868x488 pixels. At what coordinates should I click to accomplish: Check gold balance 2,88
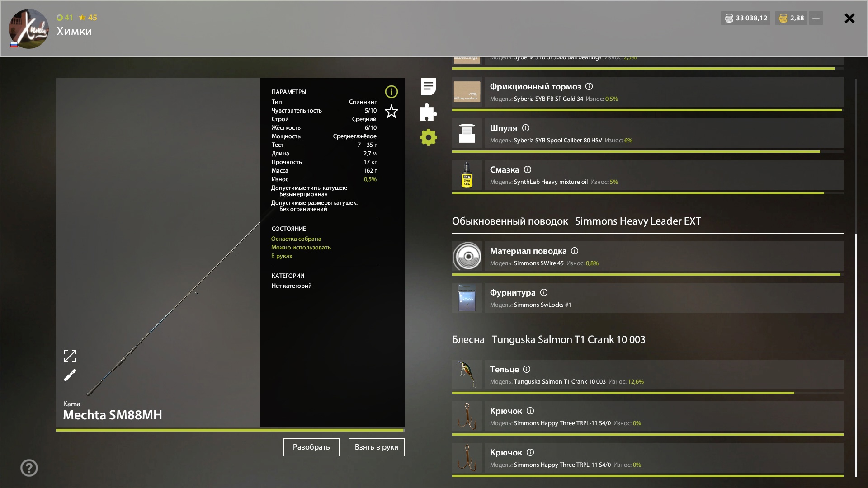point(792,18)
